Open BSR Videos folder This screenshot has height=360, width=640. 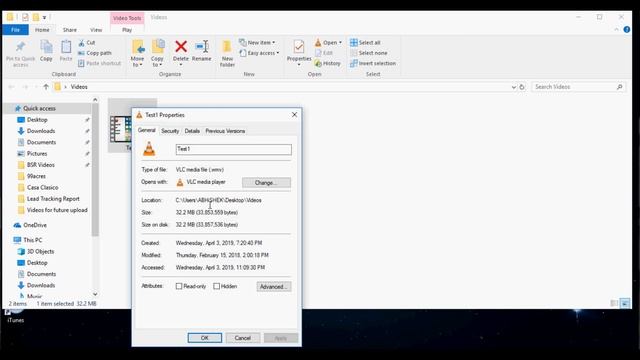40,165
